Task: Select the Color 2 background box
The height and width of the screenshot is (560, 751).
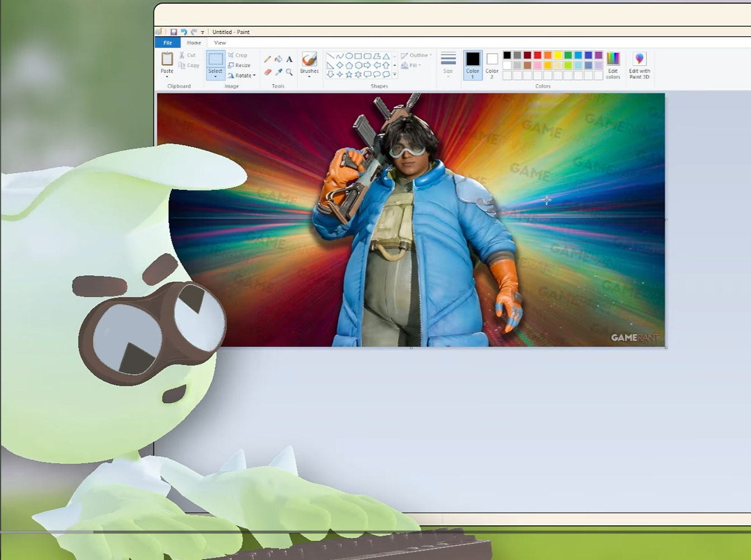Action: tap(492, 65)
